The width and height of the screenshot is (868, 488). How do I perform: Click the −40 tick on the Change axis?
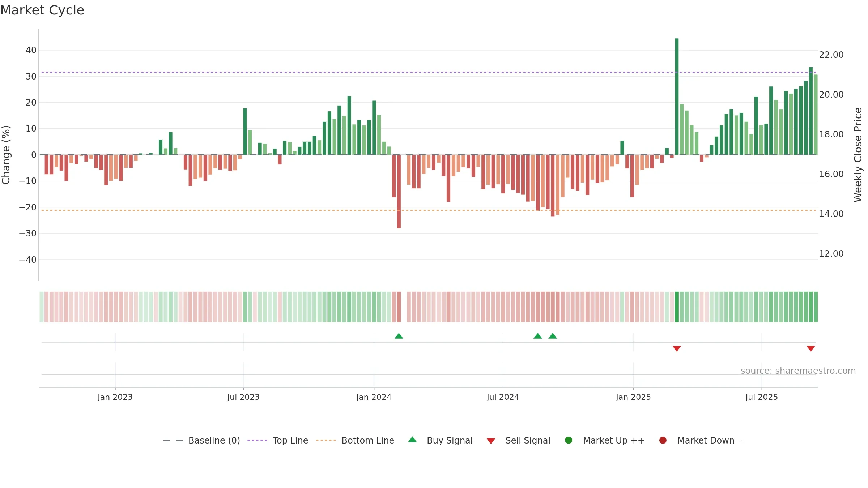[x=28, y=260]
